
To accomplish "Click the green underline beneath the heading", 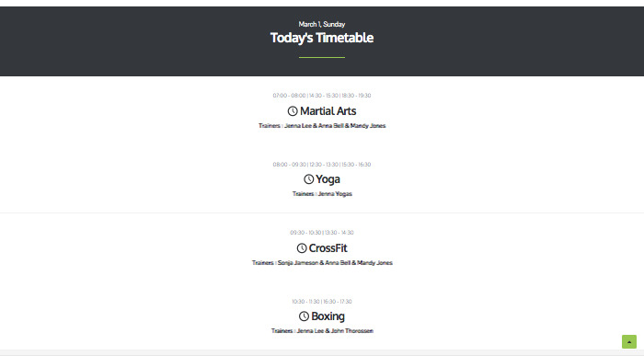I will coord(322,57).
